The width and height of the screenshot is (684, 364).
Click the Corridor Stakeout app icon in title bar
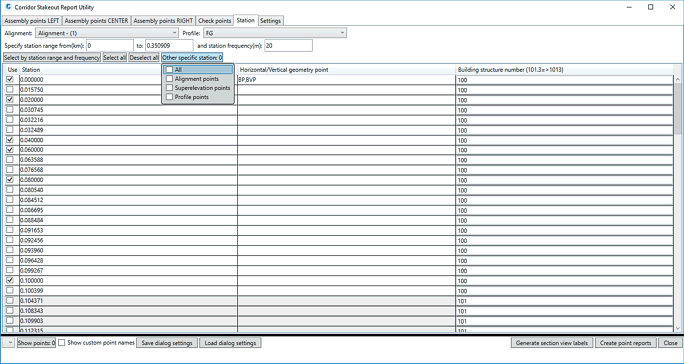tap(8, 7)
